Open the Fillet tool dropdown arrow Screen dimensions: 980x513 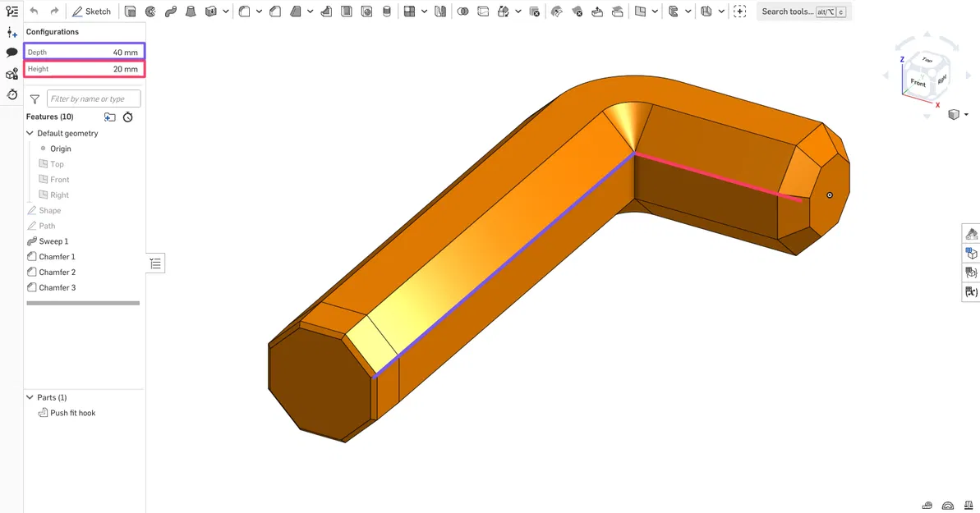tap(259, 11)
